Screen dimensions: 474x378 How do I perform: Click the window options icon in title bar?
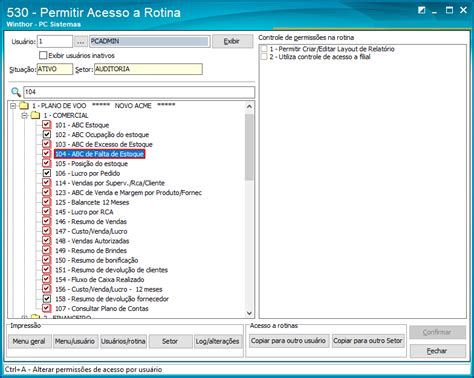coord(422,10)
